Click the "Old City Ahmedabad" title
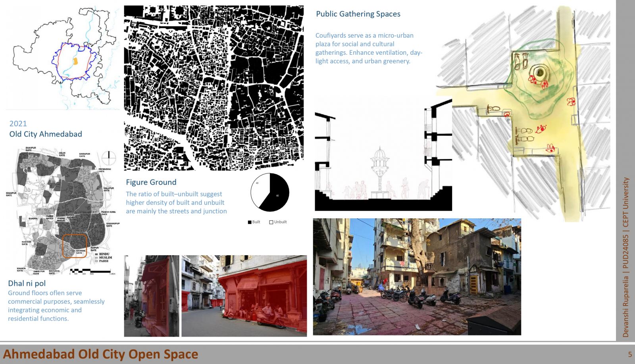Viewport: 635px width, 364px height. point(46,134)
